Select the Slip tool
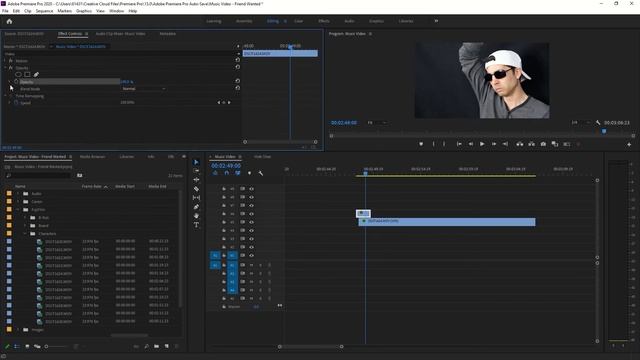The image size is (640, 360). (x=196, y=198)
